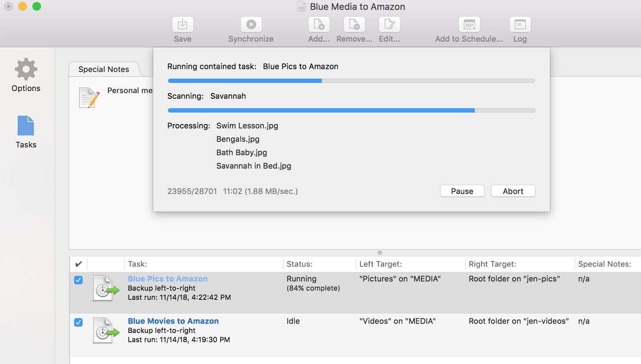
Task: Click "Last run: 11/14/18, 4:22:42 PM" text
Action: point(179,298)
